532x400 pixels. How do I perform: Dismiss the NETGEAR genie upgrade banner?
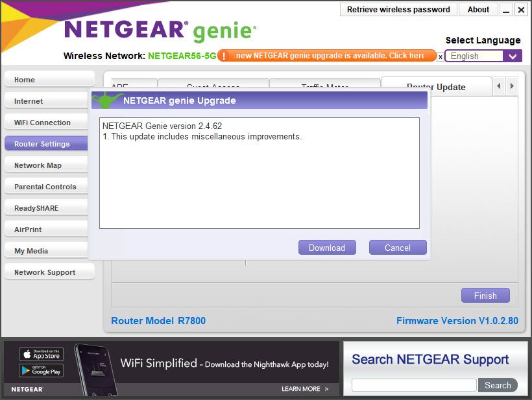coord(440,56)
